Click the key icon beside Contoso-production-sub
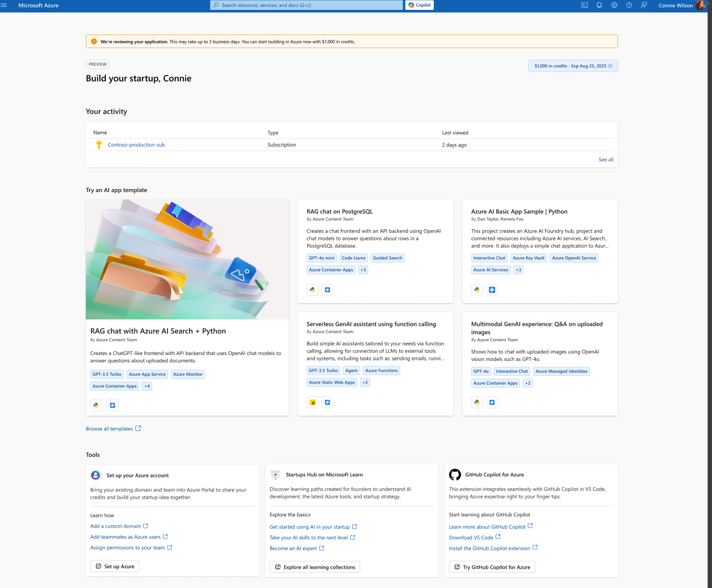The width and height of the screenshot is (712, 588). [99, 145]
